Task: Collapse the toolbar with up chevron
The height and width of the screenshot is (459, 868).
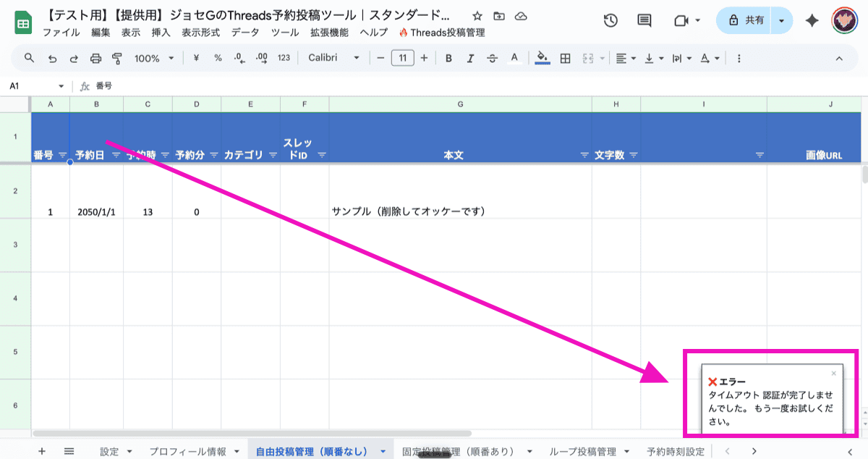Action: coord(839,58)
